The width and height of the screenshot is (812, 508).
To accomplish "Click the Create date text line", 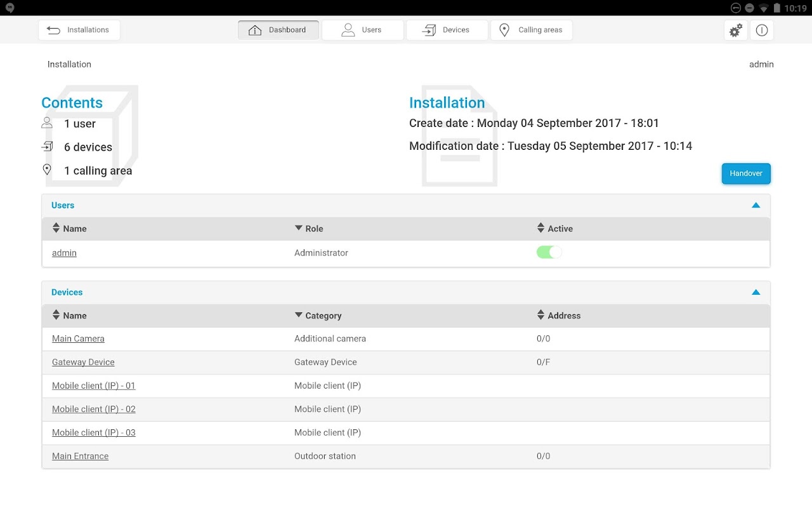I will 534,123.
